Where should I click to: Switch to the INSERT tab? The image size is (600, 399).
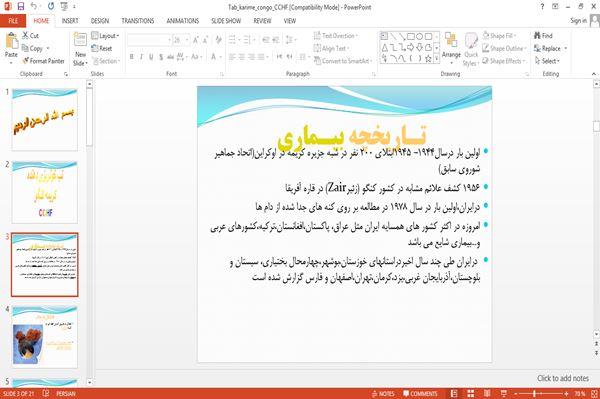tap(70, 21)
